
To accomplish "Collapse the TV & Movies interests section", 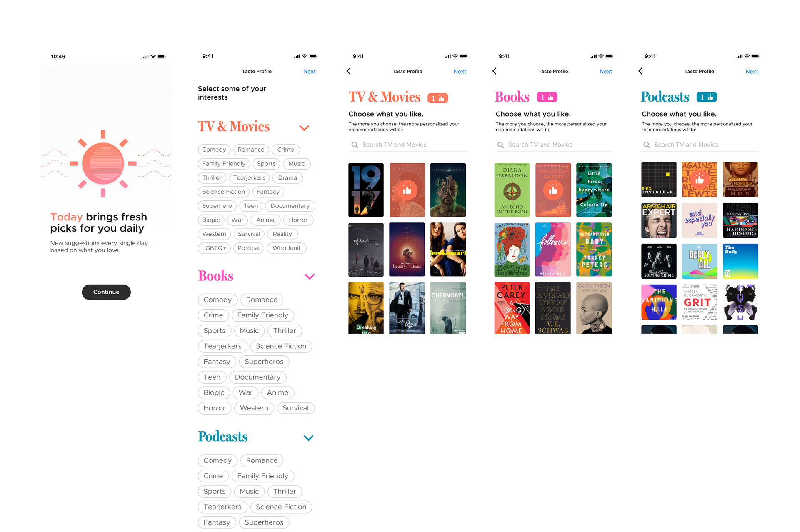I will (304, 128).
